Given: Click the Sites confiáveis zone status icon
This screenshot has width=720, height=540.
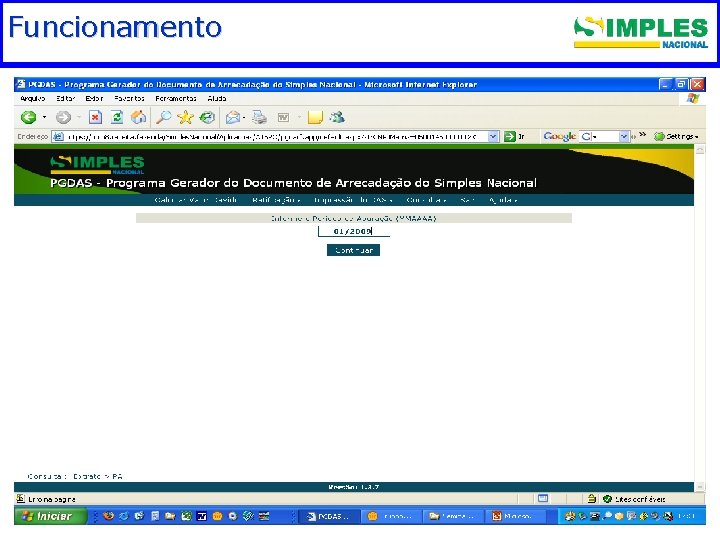Looking at the screenshot, I should [608, 498].
